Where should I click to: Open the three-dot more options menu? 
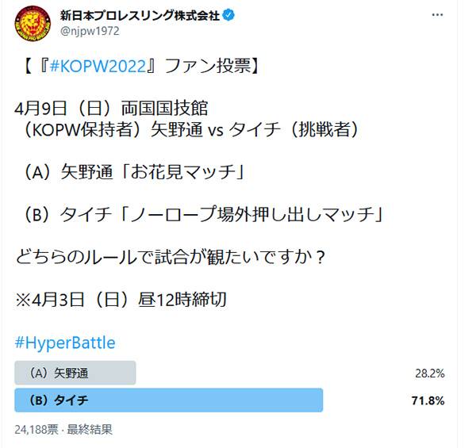tap(437, 15)
